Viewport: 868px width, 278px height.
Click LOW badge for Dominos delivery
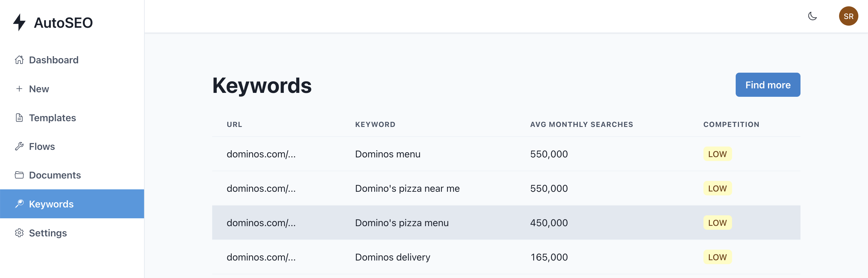[717, 257]
